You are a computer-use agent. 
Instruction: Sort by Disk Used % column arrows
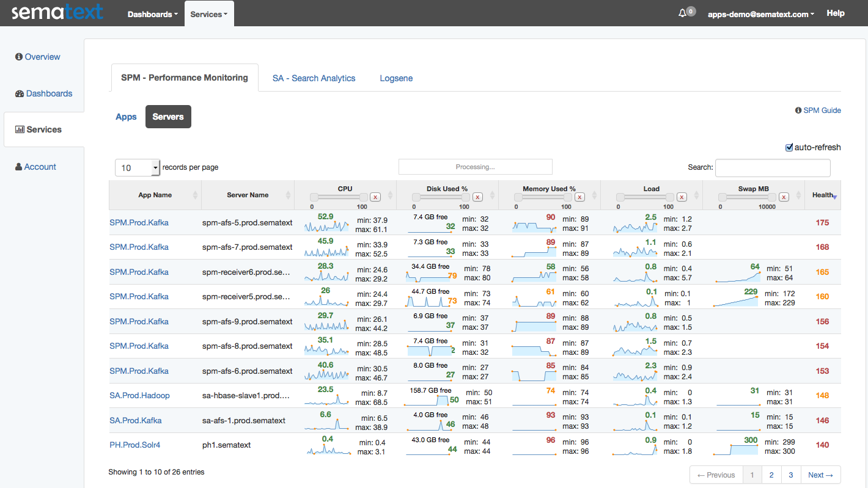pos(493,195)
